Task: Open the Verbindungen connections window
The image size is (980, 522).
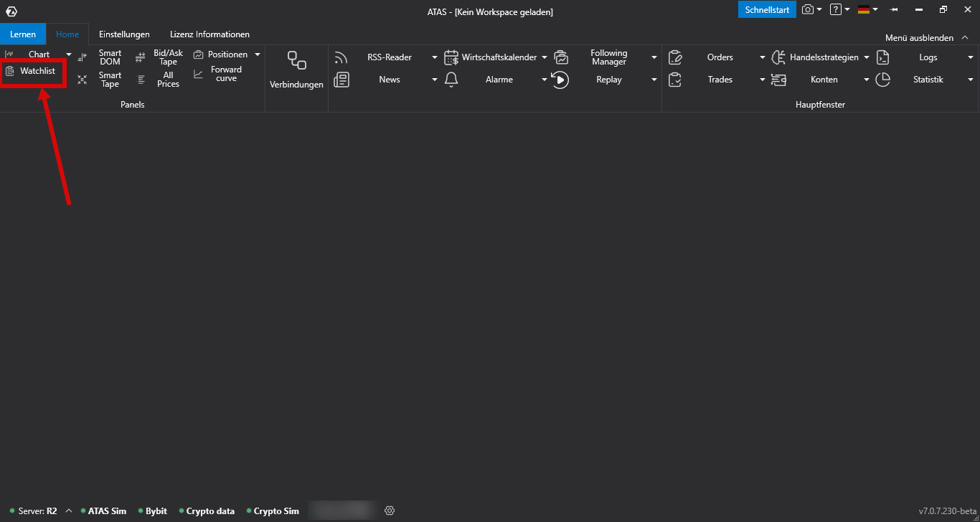Action: point(296,70)
